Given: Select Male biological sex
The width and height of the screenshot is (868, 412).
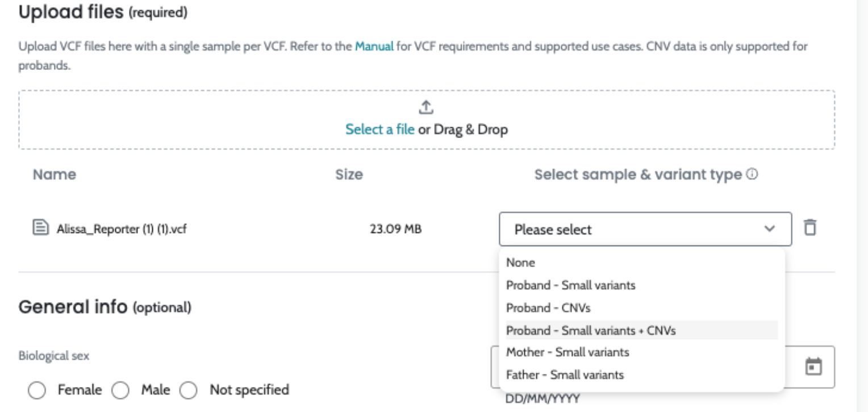Looking at the screenshot, I should pyautogui.click(x=120, y=390).
